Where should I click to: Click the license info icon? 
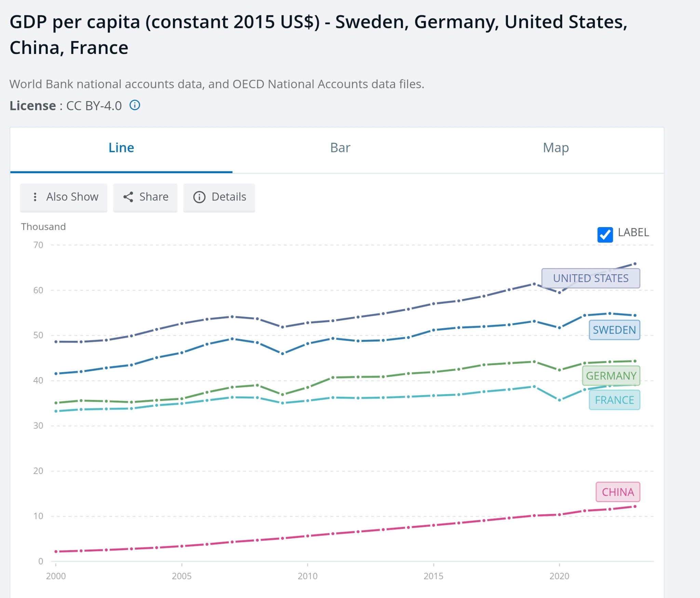coord(135,105)
